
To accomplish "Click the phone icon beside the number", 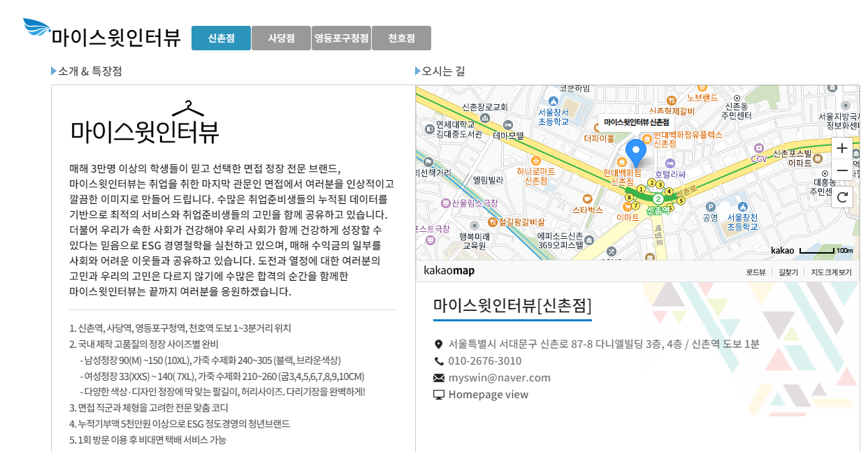I will 439,361.
